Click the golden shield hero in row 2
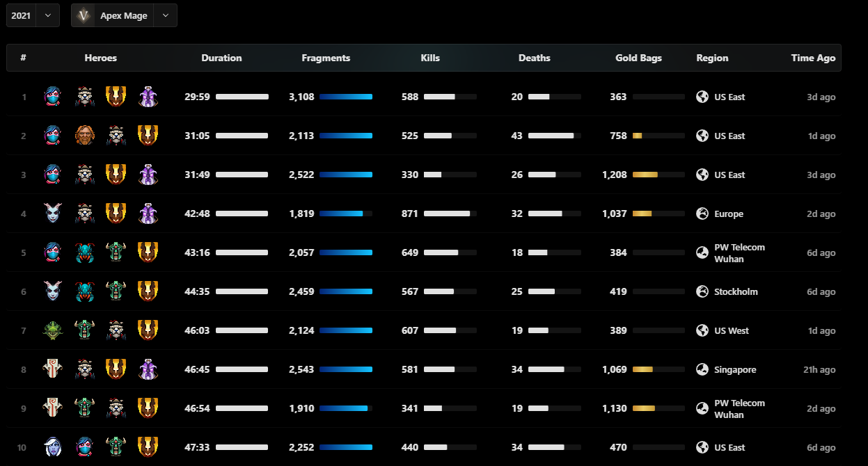The height and width of the screenshot is (466, 868). pyautogui.click(x=147, y=136)
